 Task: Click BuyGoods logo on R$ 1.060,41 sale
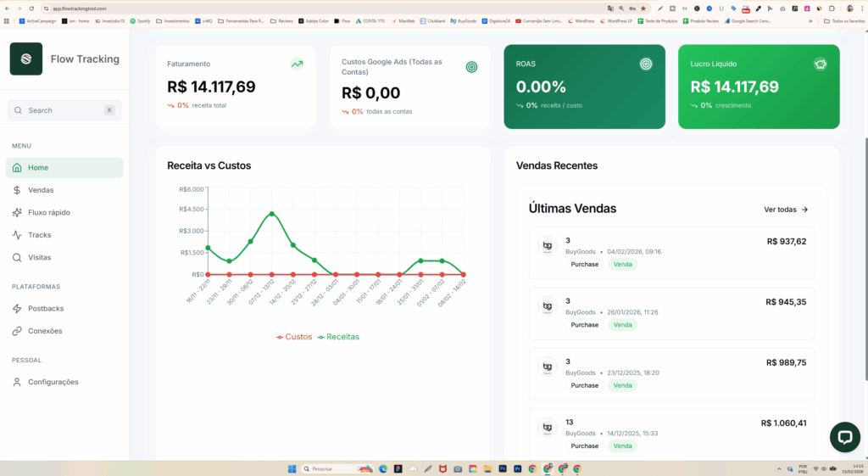click(548, 427)
